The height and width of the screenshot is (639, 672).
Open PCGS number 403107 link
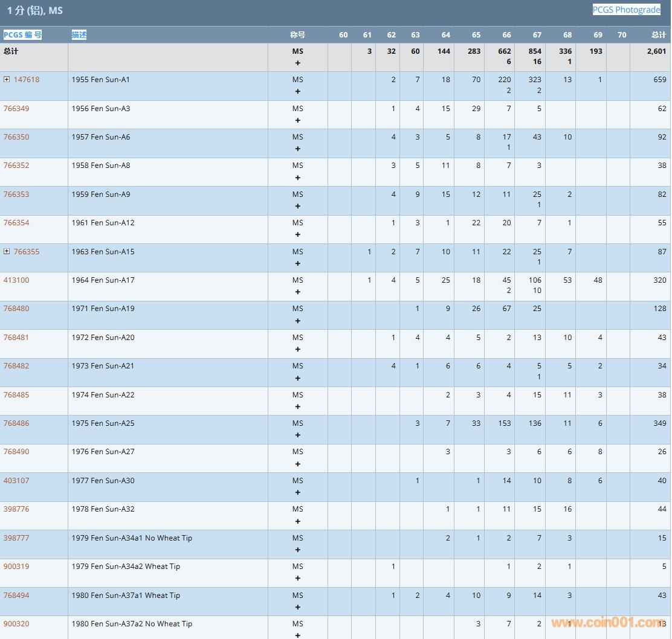point(16,481)
